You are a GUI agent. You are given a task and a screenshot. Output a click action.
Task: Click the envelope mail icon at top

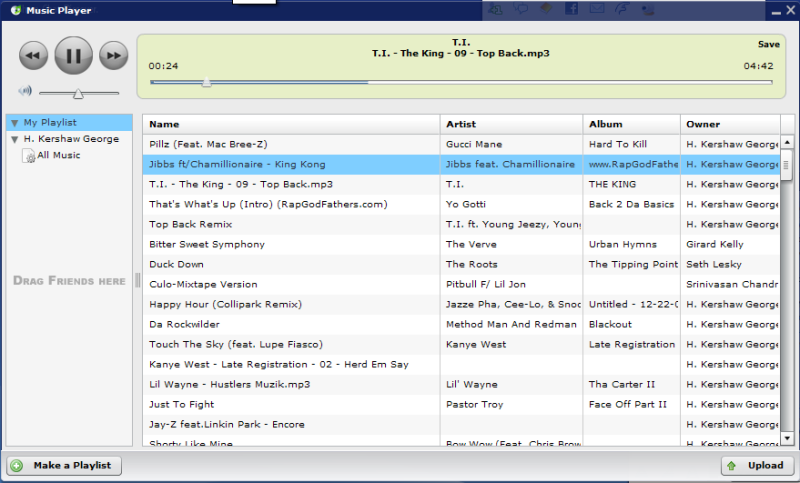pos(597,9)
